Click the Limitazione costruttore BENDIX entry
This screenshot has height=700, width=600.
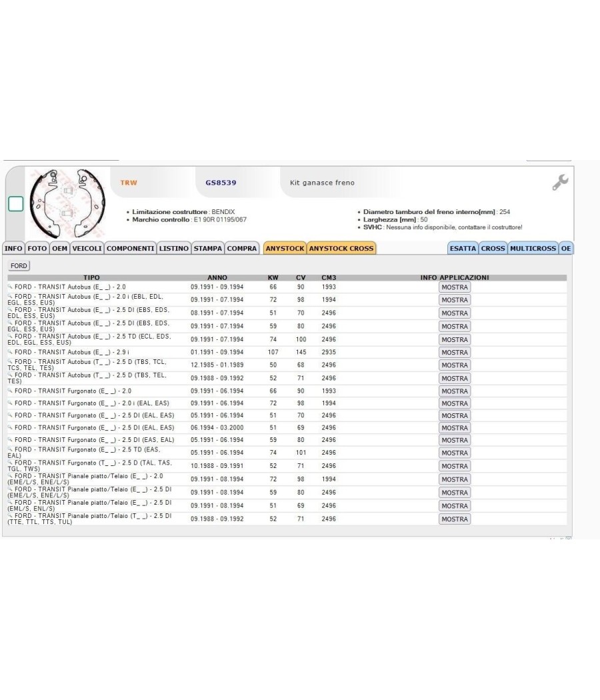click(183, 212)
